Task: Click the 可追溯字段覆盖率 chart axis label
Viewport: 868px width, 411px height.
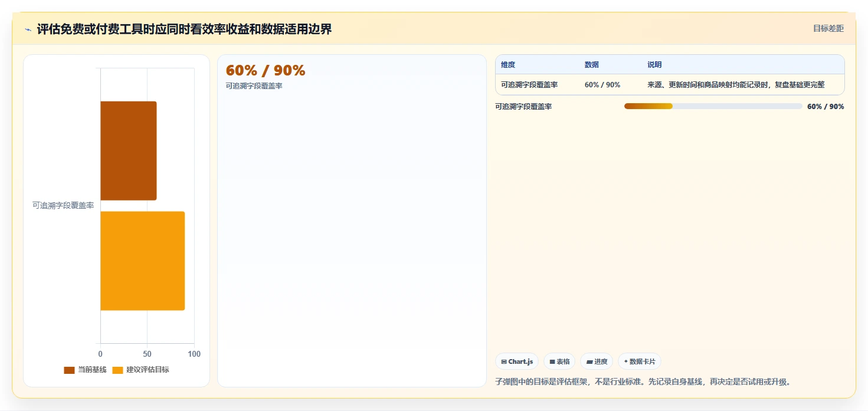Action: pos(63,206)
